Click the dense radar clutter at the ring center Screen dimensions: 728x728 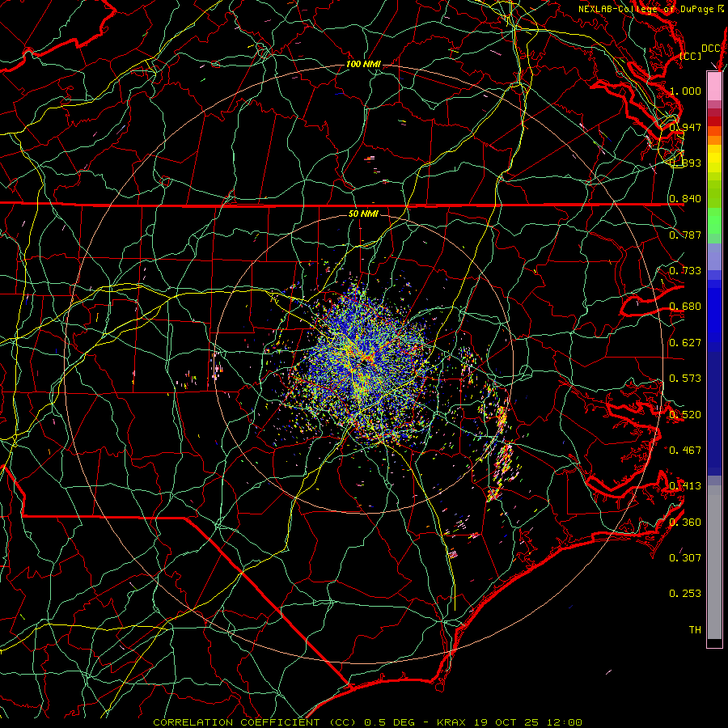pos(365,365)
